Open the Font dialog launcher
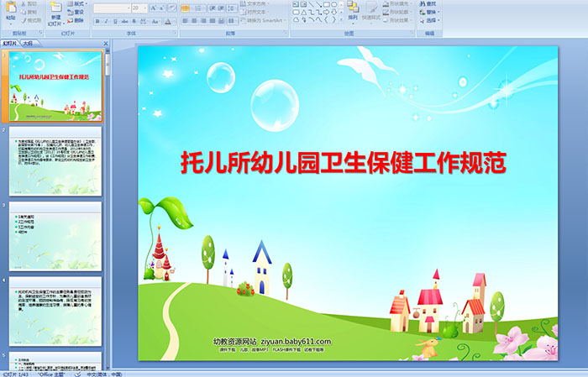The image size is (588, 377). pyautogui.click(x=175, y=33)
